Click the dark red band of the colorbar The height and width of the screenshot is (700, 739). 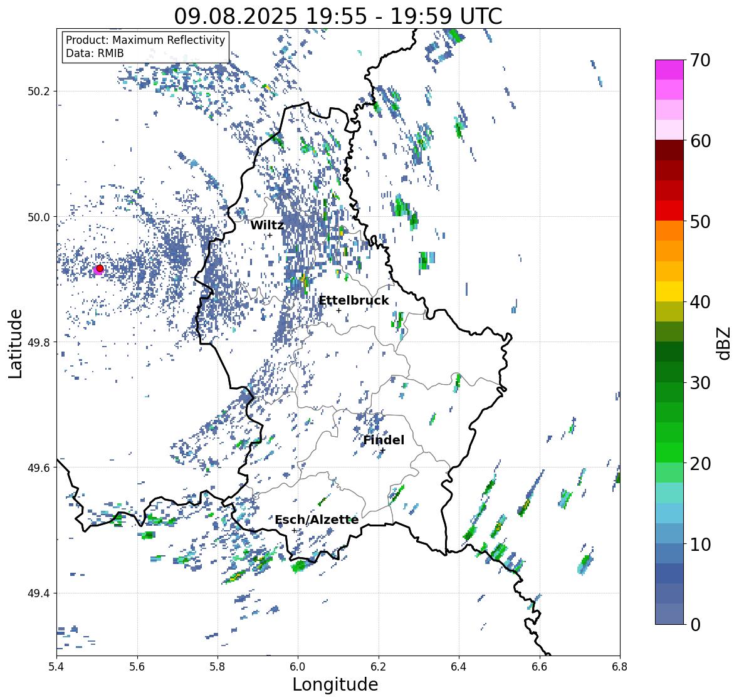(669, 150)
